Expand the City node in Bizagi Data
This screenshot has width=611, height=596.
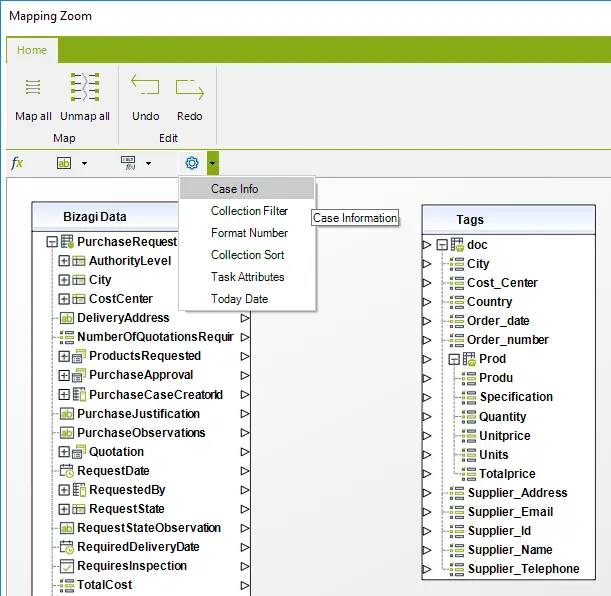64,280
